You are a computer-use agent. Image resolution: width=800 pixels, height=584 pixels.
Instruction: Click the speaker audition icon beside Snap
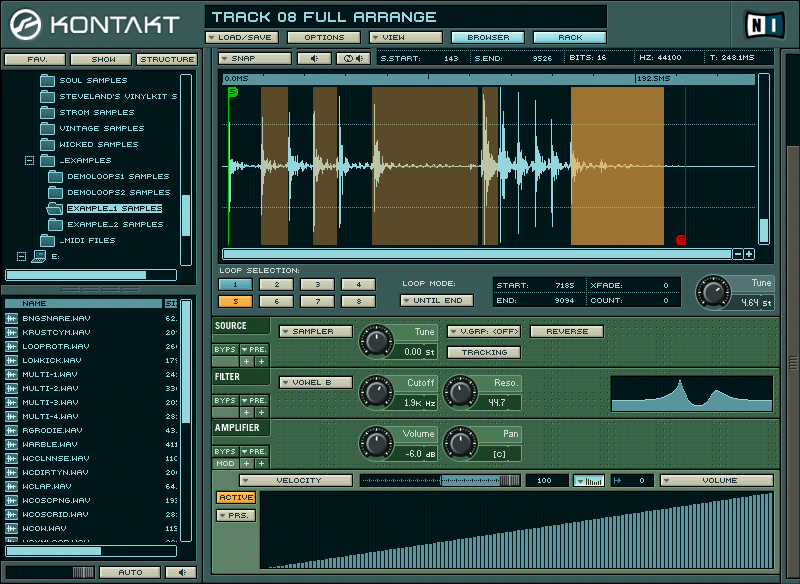point(314,58)
